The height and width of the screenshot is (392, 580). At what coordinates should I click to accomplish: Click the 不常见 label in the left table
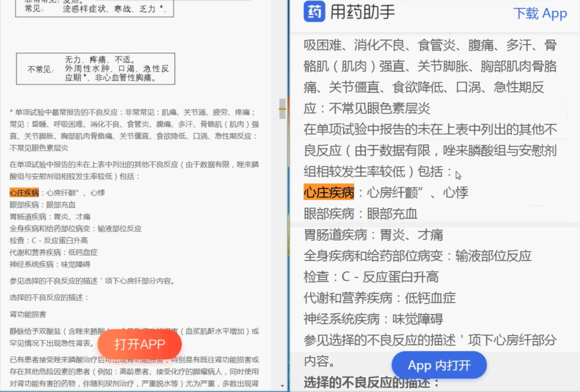point(41,69)
